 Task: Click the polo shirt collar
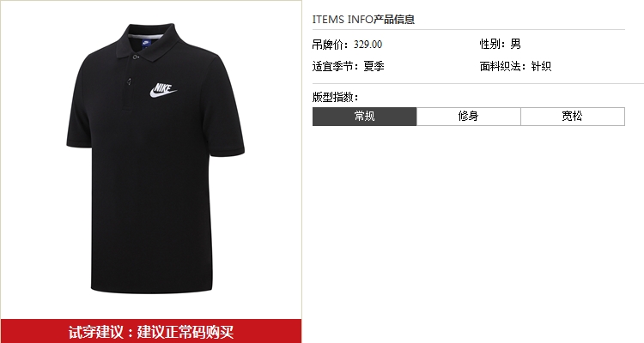[149, 42]
